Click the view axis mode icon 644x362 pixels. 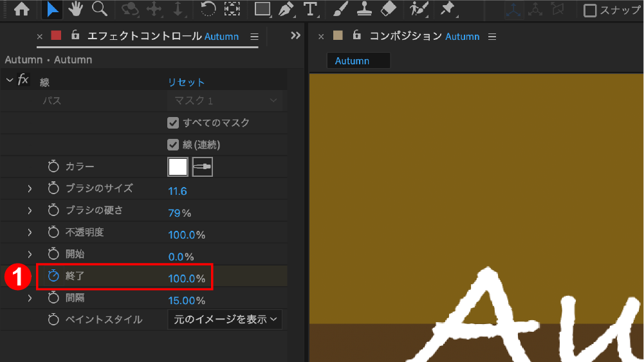(x=558, y=10)
